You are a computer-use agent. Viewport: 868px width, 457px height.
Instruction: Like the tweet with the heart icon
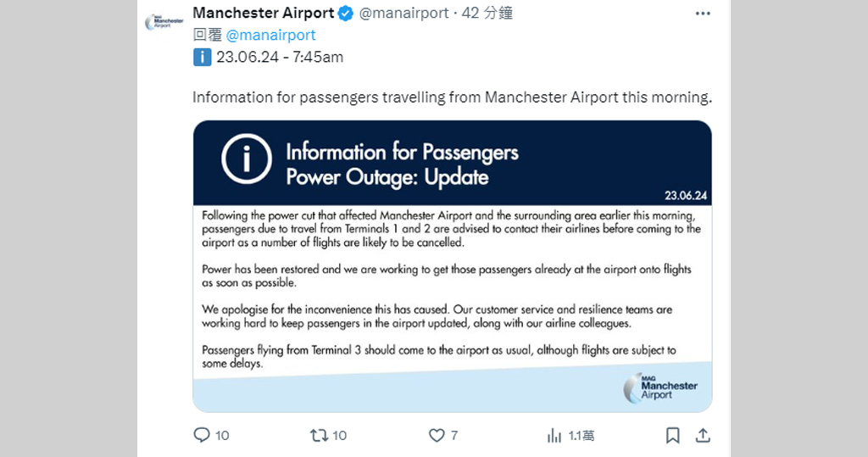point(437,435)
